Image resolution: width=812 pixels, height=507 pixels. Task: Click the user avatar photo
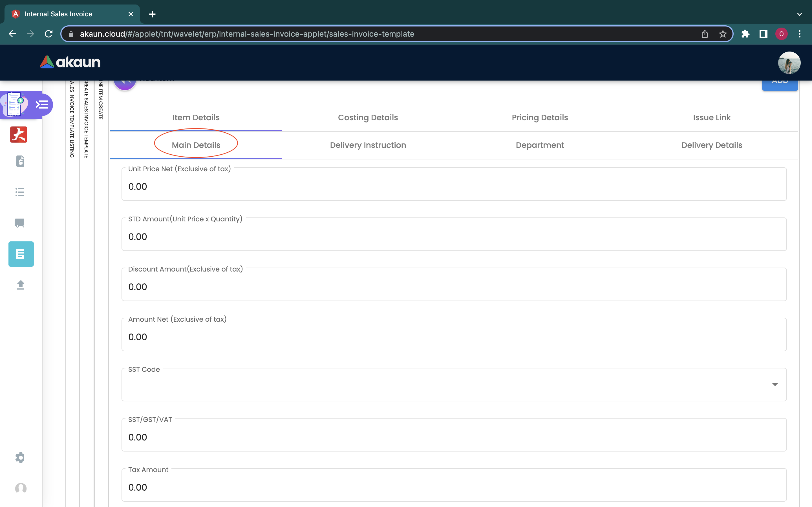(x=789, y=63)
